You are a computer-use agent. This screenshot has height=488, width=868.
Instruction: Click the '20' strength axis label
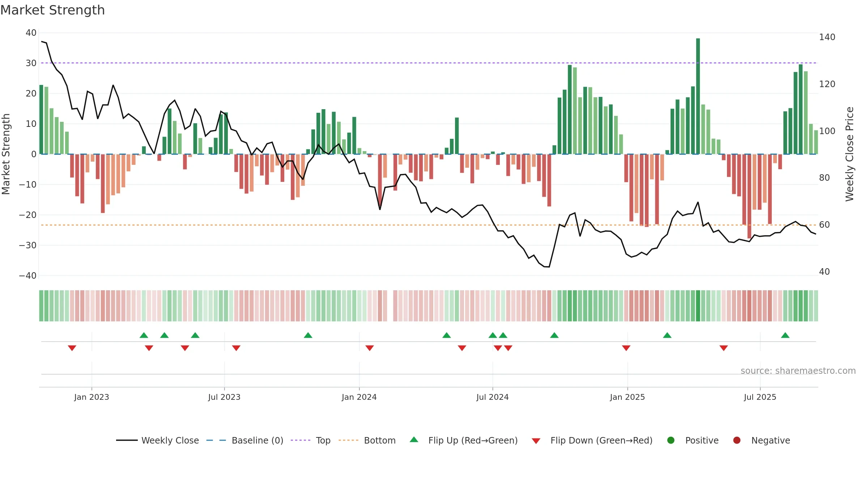[x=31, y=94]
